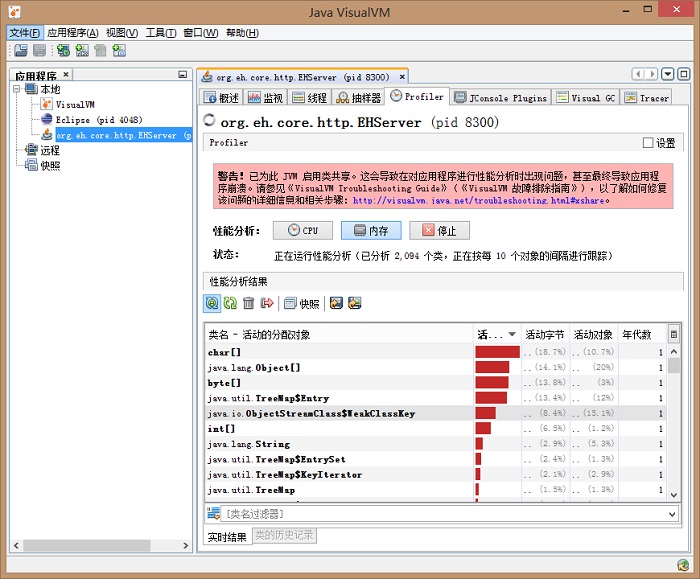Viewport: 700px width, 579px height.
Task: Click the update results now icon
Action: [x=230, y=304]
